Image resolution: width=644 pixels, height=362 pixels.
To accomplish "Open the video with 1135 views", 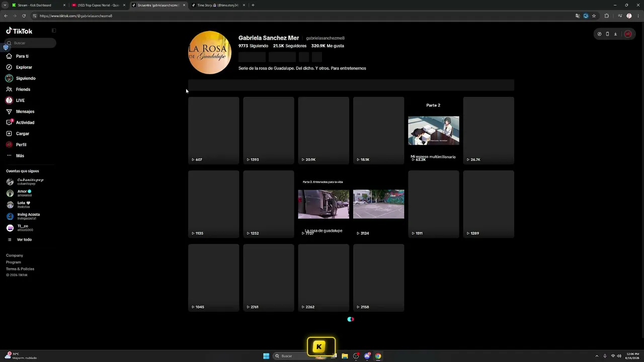I will pos(214,204).
